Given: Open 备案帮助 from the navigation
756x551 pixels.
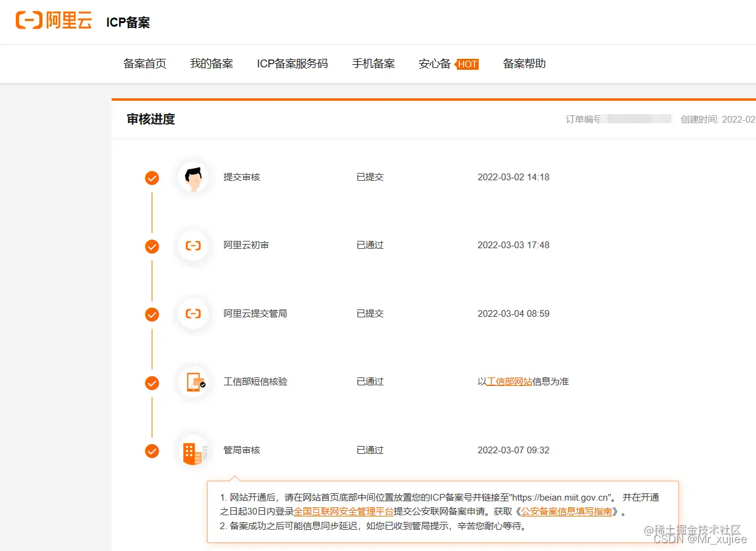Looking at the screenshot, I should [524, 64].
